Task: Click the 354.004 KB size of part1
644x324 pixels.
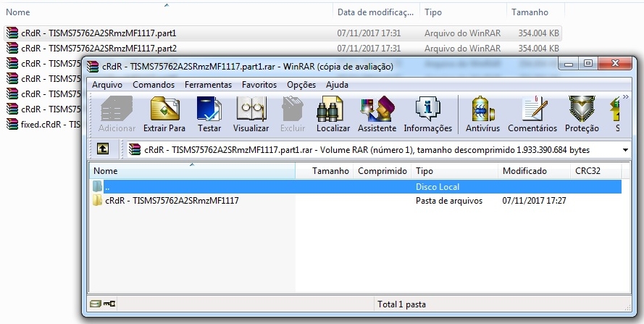Action: click(538, 33)
